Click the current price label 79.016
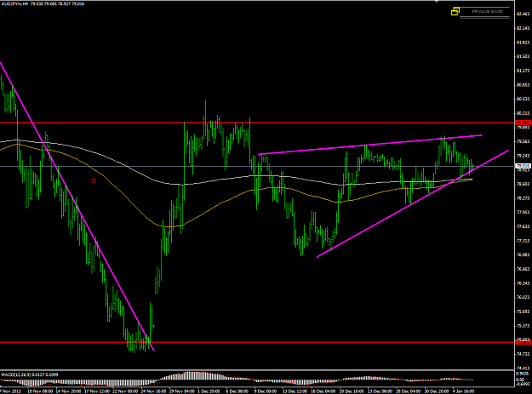 point(523,166)
